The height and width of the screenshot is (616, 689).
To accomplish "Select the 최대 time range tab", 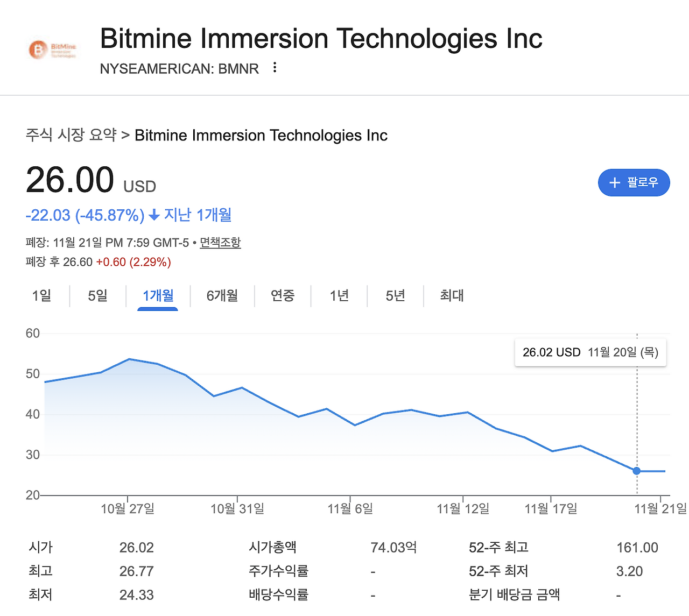I will click(x=452, y=296).
